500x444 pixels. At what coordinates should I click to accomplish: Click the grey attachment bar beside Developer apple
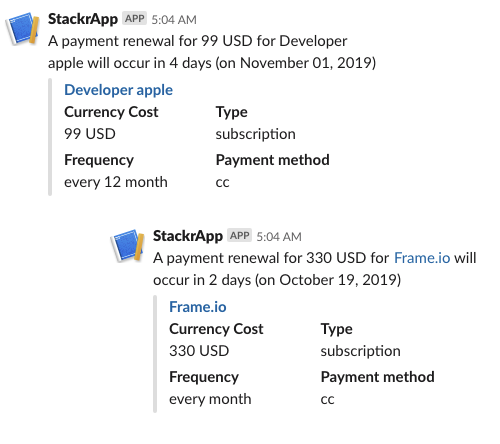50,137
